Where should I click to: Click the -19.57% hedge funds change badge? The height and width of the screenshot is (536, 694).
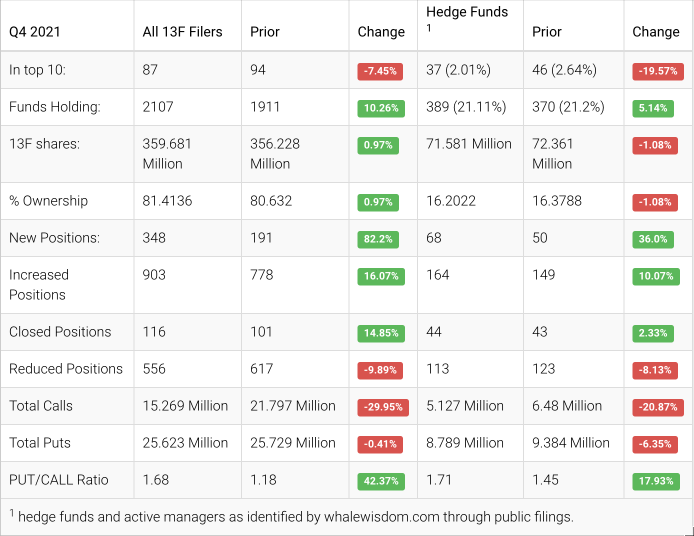coord(656,71)
